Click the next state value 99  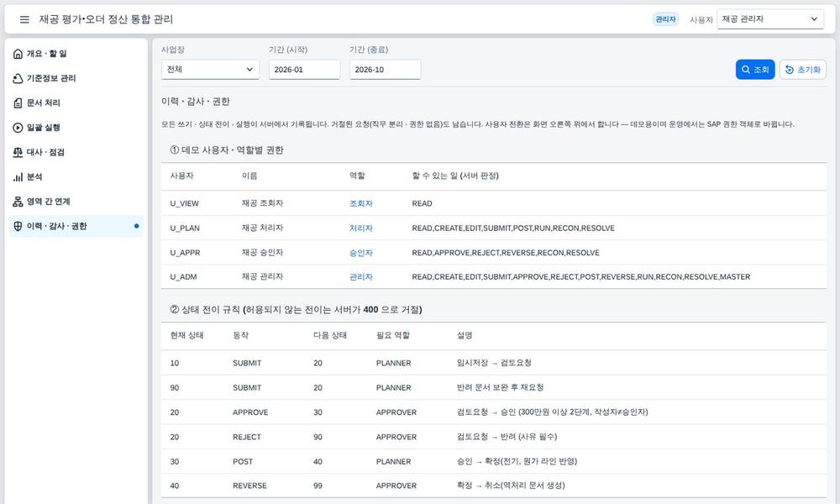click(318, 486)
